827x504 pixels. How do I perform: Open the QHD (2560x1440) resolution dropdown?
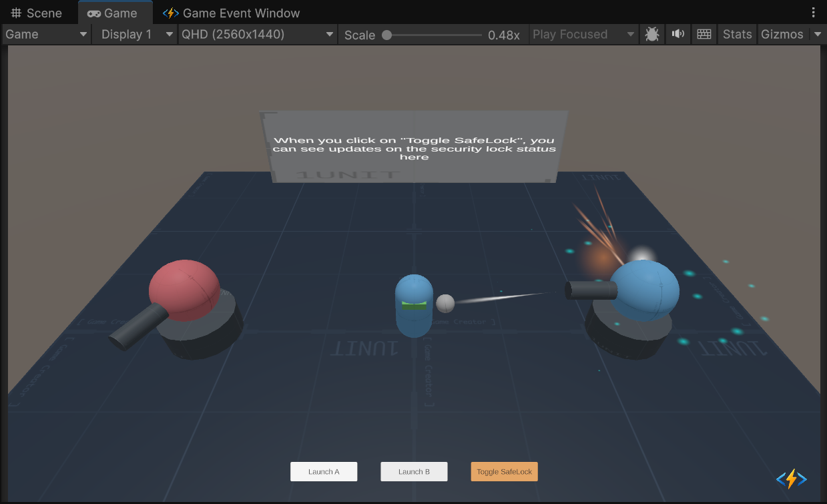[256, 34]
